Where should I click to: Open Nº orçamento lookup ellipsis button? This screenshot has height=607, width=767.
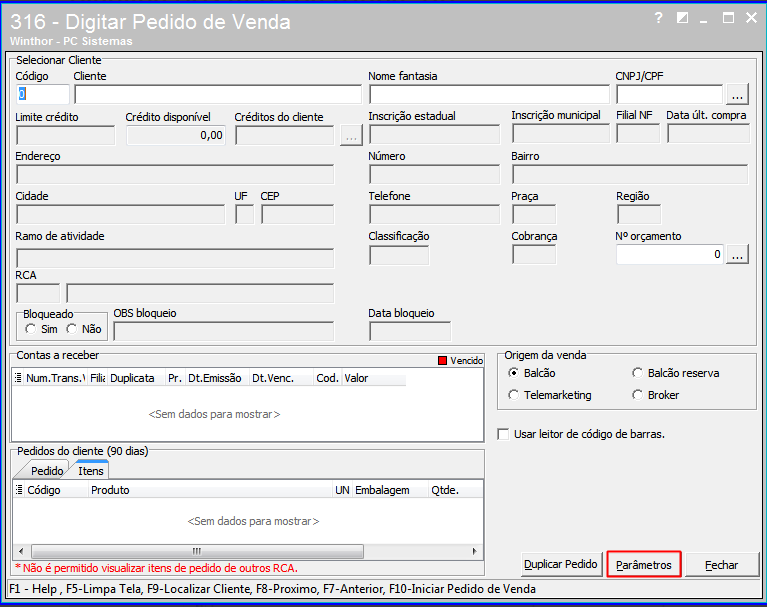737,254
